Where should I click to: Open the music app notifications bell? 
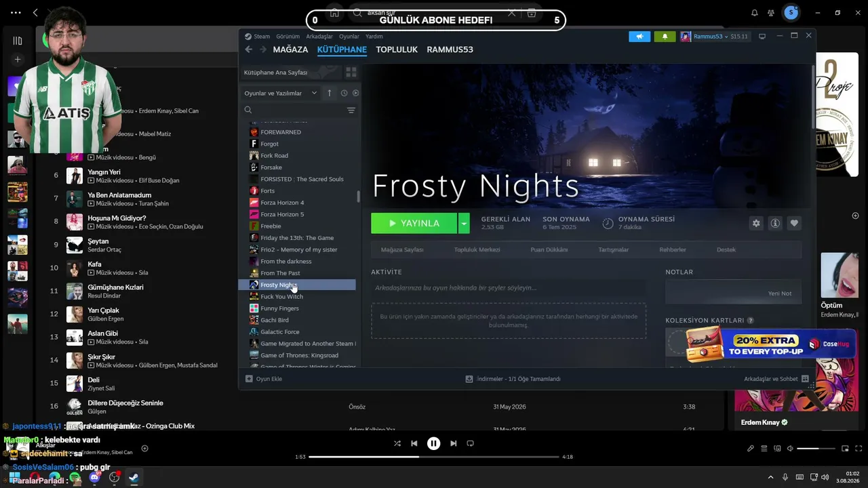click(x=755, y=13)
